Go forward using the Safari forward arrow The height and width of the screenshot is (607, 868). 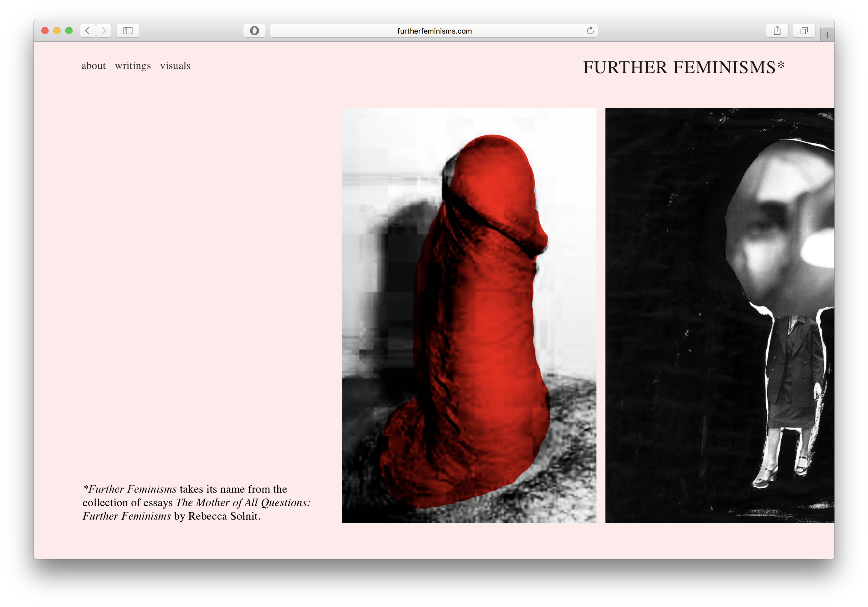(104, 31)
